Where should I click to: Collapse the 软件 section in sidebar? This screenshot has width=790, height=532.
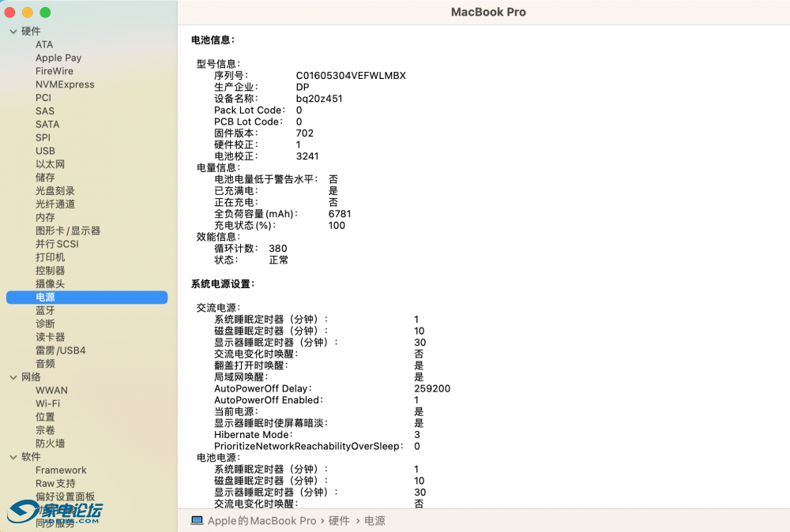(x=13, y=457)
